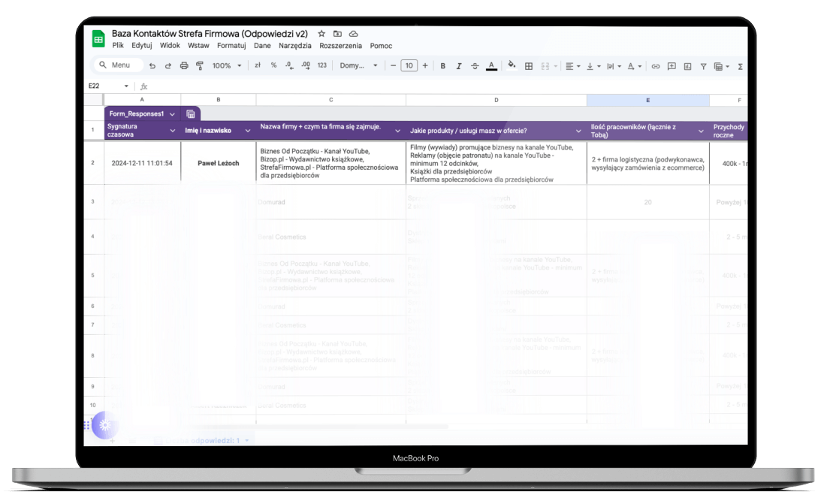This screenshot has height=504, width=827.
Task: Open text wrapping dropdown
Action: (x=614, y=66)
